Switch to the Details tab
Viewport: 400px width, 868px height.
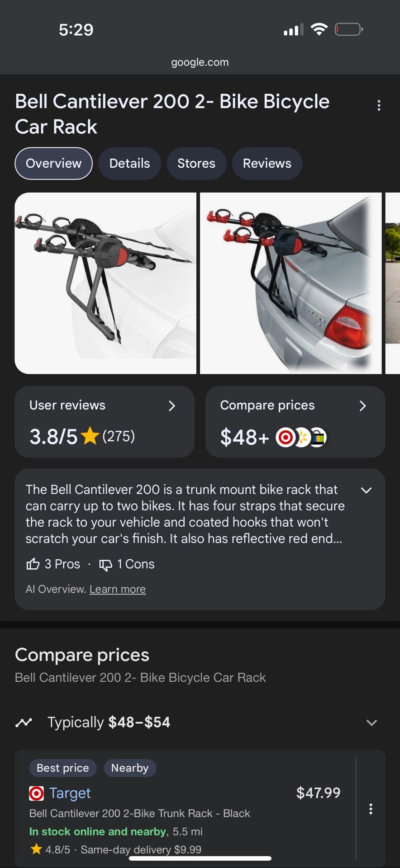click(129, 163)
